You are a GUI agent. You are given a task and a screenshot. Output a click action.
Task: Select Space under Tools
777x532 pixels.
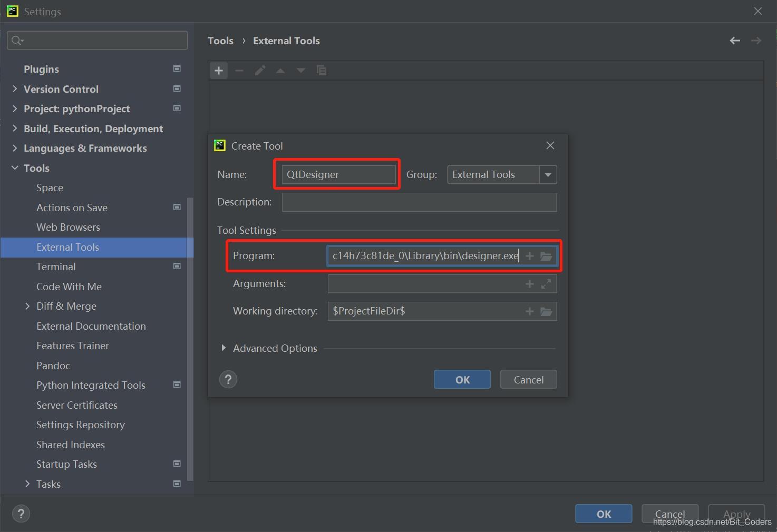(50, 188)
